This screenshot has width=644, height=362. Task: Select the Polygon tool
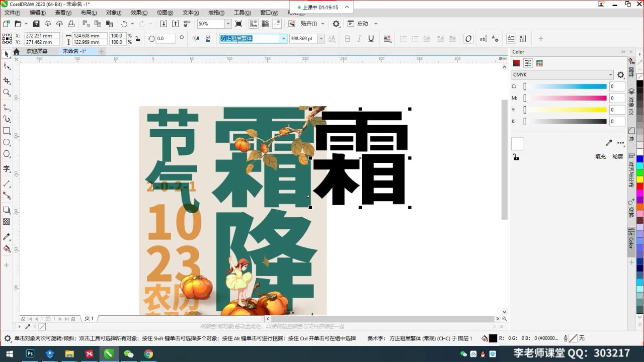(7, 154)
